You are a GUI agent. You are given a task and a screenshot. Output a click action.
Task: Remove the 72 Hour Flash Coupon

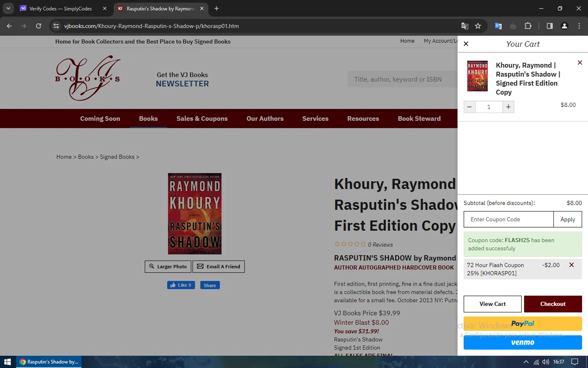point(572,265)
